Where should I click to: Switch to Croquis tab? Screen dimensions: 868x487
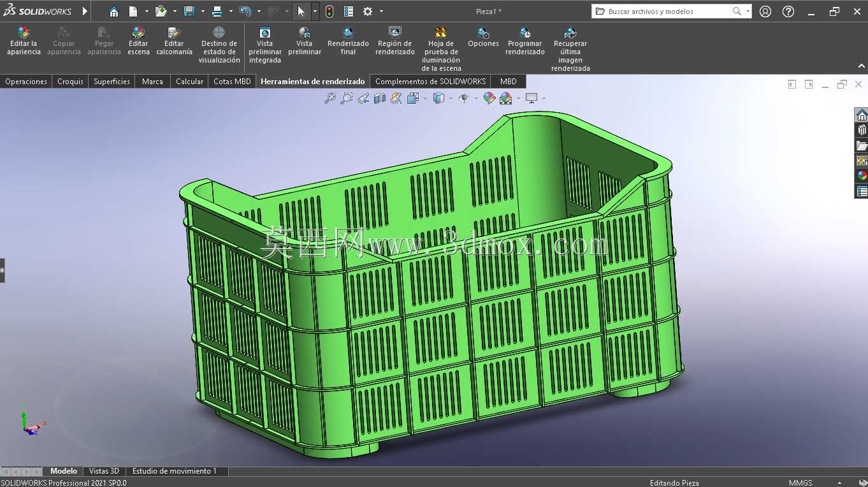(x=70, y=82)
